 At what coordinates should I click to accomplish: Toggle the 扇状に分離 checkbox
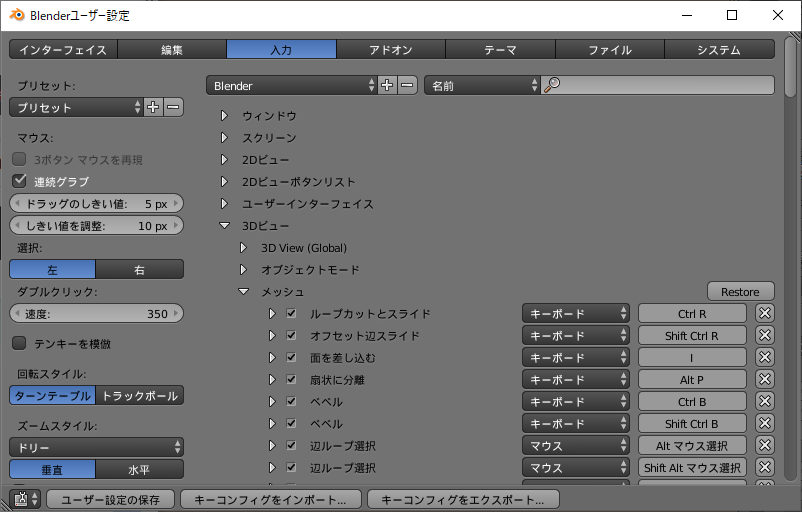291,379
